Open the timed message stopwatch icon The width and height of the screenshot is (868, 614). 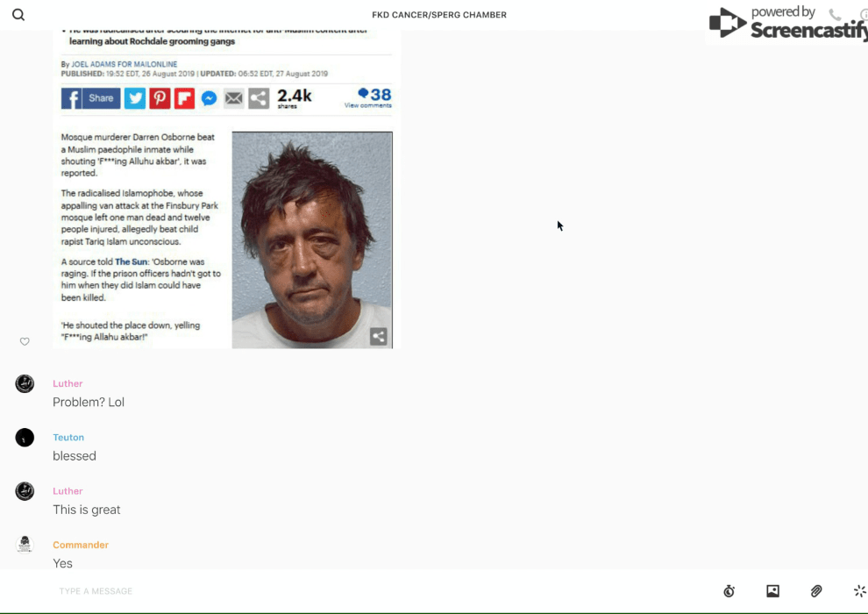729,591
